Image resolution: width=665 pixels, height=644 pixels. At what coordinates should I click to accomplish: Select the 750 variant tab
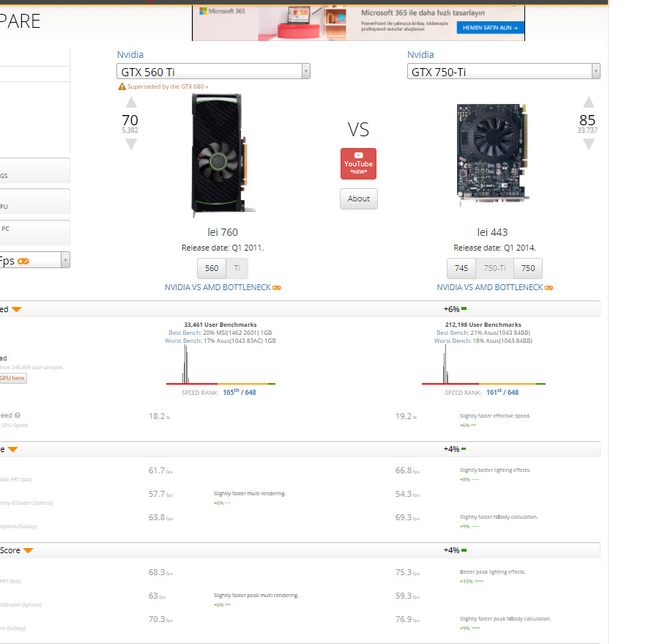[528, 268]
